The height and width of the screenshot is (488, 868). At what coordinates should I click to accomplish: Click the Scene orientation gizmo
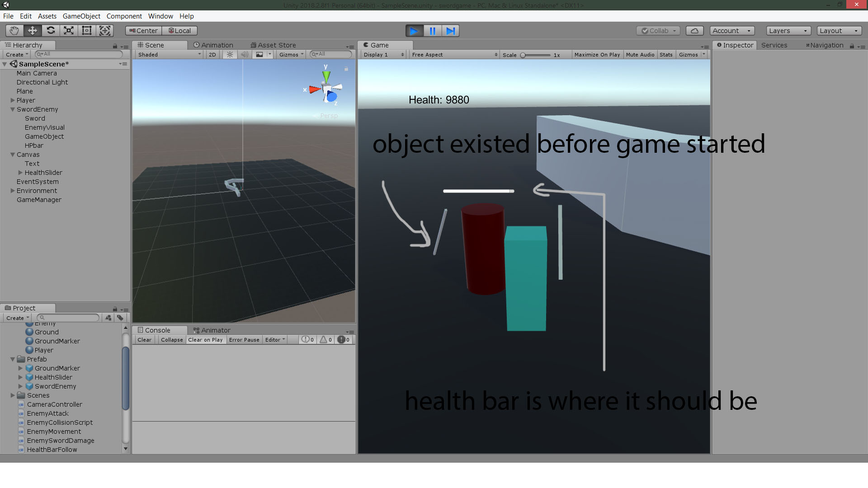[x=326, y=88]
